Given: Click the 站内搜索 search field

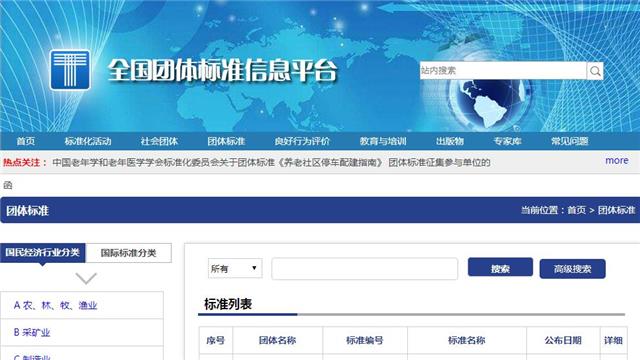Looking at the screenshot, I should click(x=503, y=71).
